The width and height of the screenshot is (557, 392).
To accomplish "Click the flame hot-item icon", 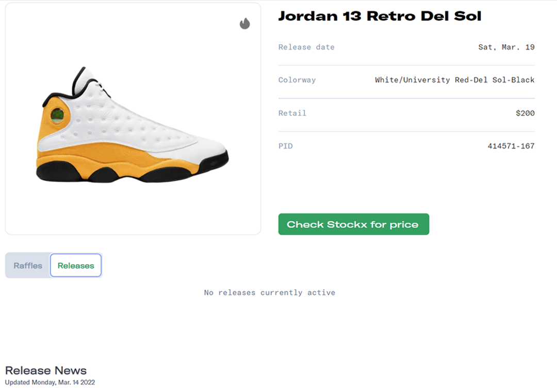I will pyautogui.click(x=244, y=23).
